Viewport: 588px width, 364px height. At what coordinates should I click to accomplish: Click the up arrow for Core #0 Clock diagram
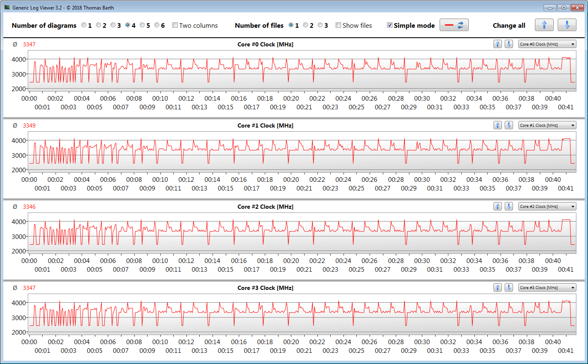(x=498, y=44)
